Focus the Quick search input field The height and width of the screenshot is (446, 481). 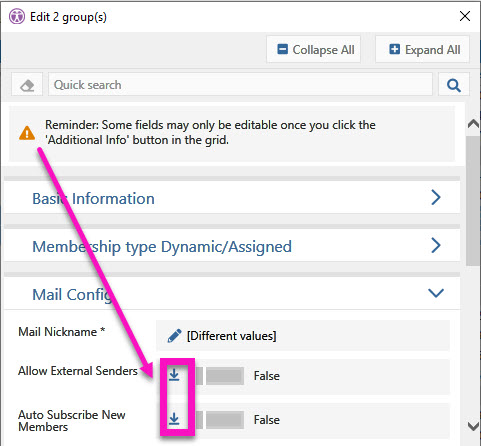click(x=240, y=85)
